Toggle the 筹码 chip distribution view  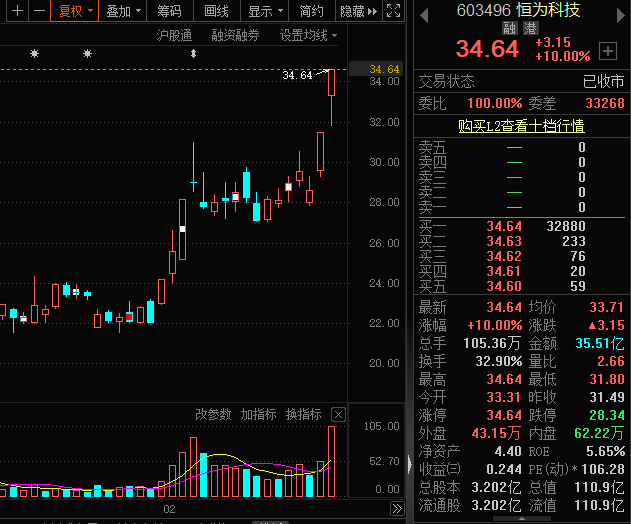coord(169,11)
